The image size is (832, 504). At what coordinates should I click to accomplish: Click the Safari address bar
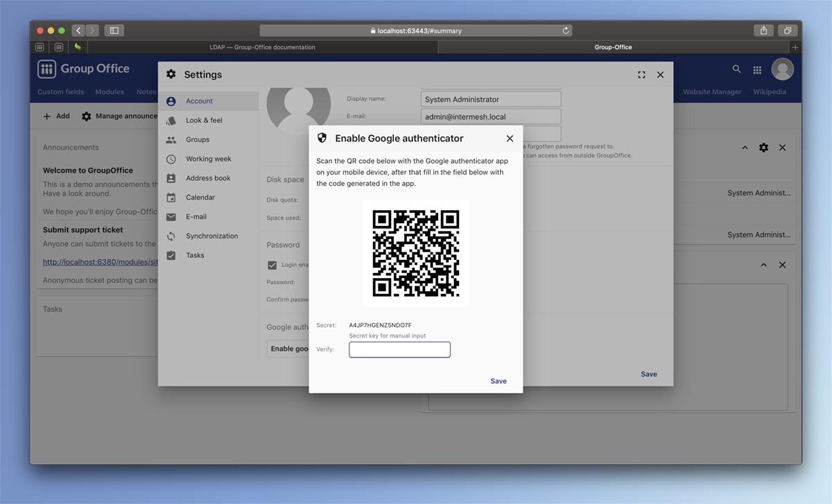(416, 31)
